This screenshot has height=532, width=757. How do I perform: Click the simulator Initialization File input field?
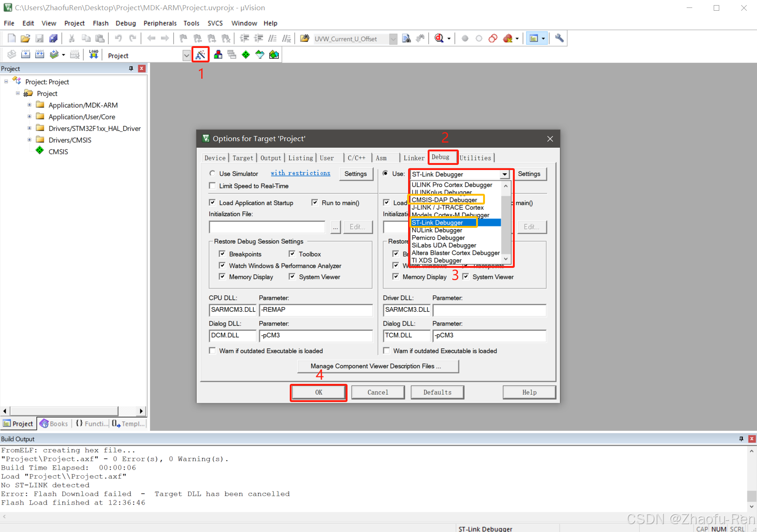(x=267, y=227)
